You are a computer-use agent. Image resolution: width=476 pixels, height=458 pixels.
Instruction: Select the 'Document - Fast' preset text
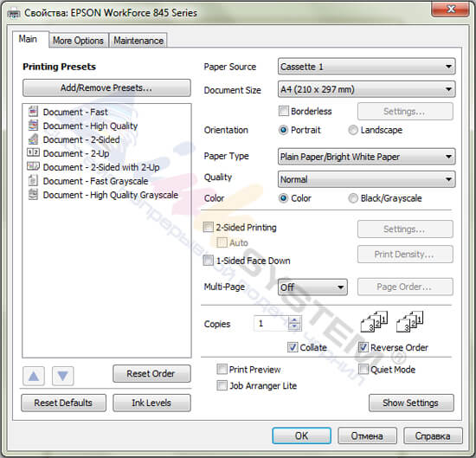[75, 112]
